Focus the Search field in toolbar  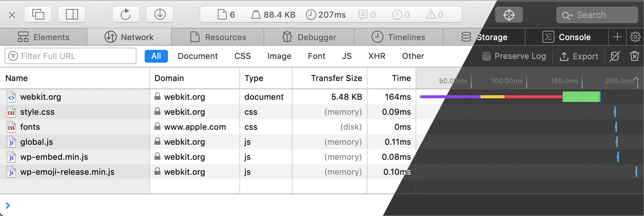tap(597, 15)
